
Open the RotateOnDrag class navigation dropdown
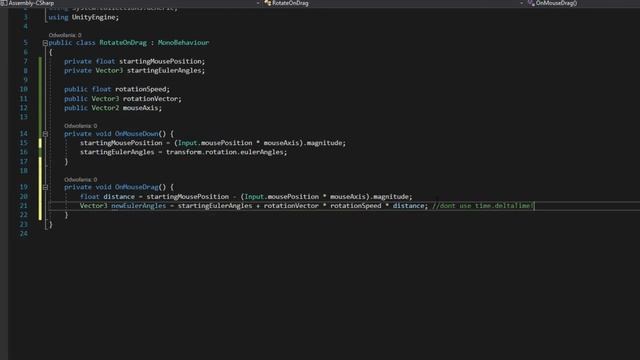click(x=393, y=3)
